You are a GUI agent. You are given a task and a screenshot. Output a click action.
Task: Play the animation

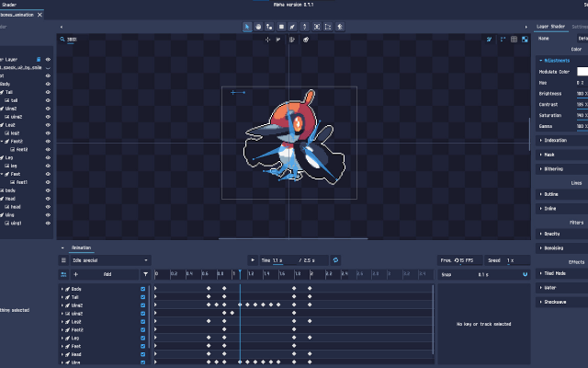253,260
